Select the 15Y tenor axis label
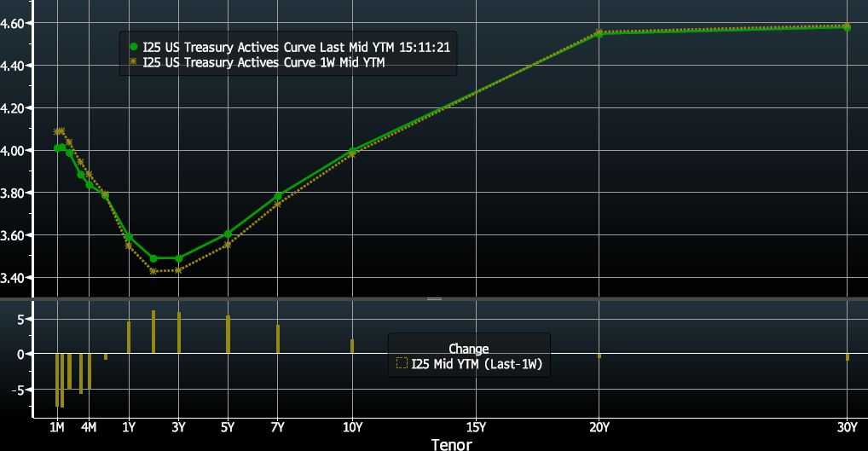This screenshot has width=868, height=451. pos(476,426)
